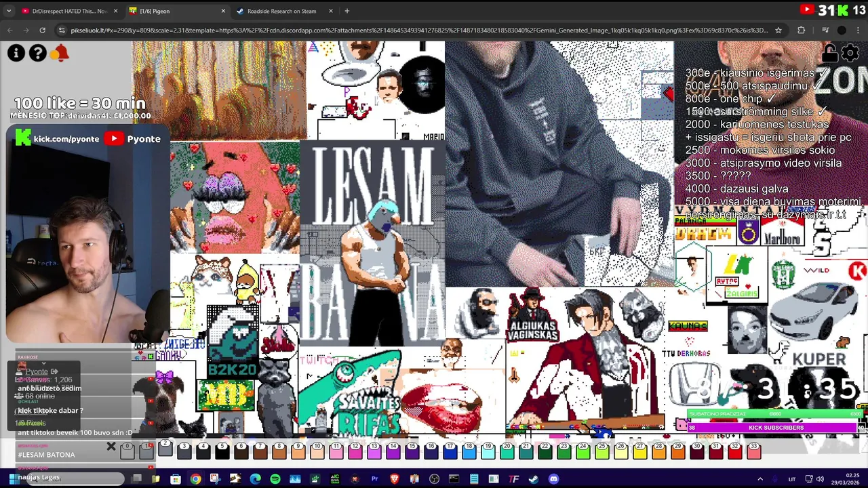Screen dimensions: 868x488
Task: Pick black palette color number 5
Action: (222, 451)
